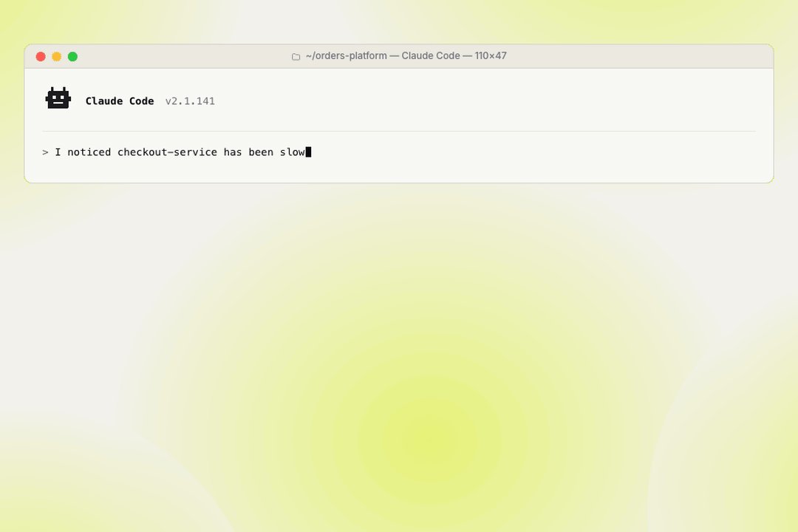Click the version label 'v2.1.141'
The width and height of the screenshot is (798, 532).
(x=190, y=101)
